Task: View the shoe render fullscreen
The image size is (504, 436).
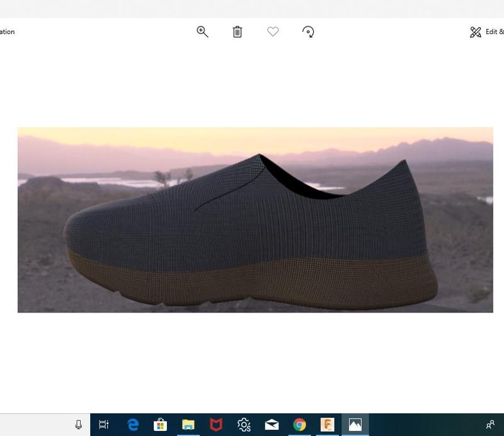Action: 255,219
